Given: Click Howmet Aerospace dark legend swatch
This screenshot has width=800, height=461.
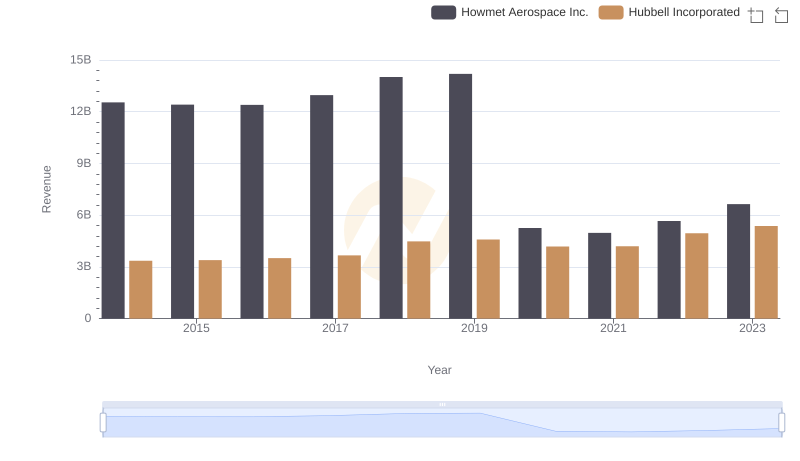Looking at the screenshot, I should coord(443,12).
